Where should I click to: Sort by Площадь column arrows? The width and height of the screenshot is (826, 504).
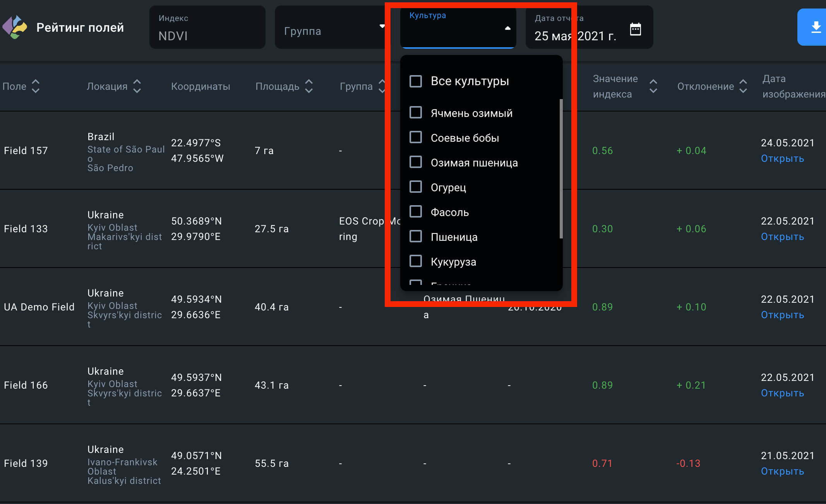(x=309, y=86)
